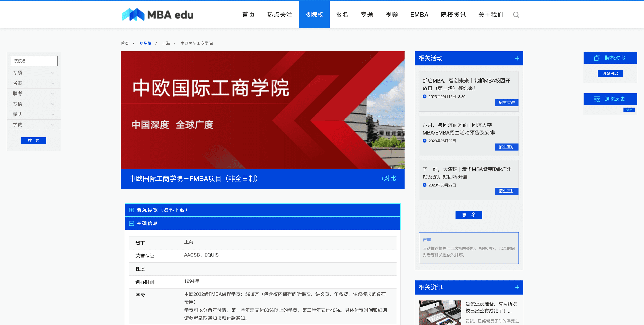Open the 模式 filter dropdown
The width and height of the screenshot is (644, 325).
coord(34,114)
